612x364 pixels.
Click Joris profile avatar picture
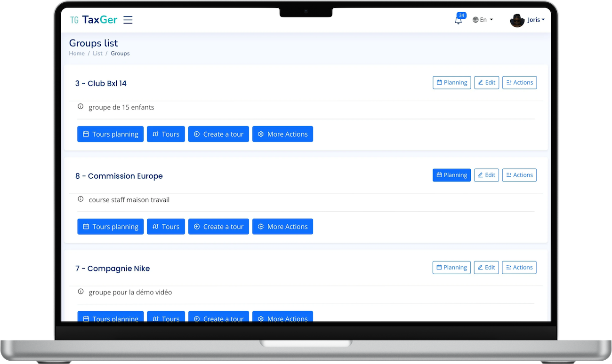click(517, 20)
